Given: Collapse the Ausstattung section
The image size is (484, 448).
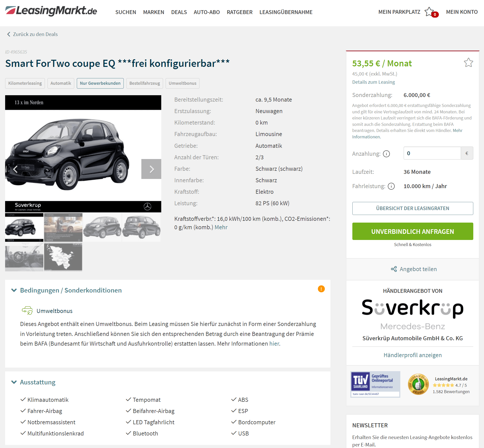Looking at the screenshot, I should 14,382.
